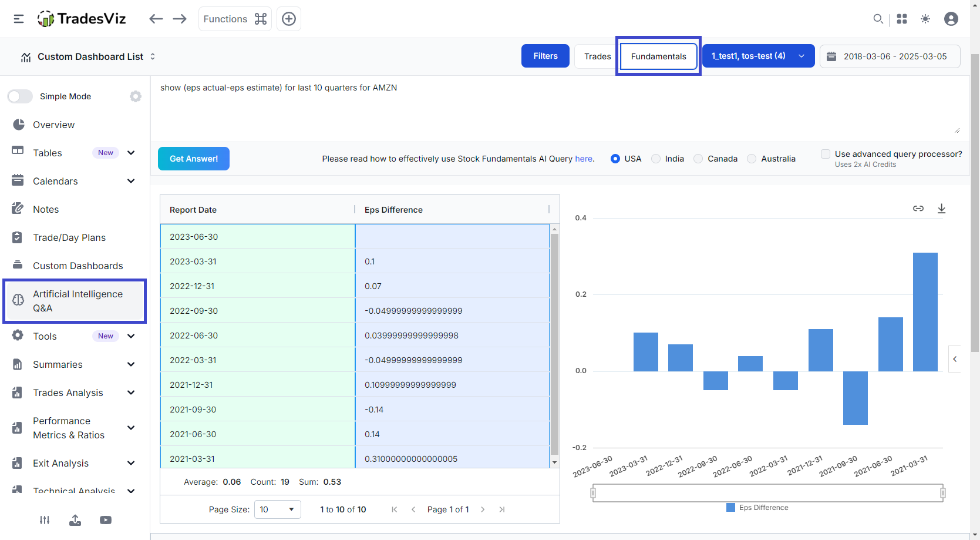Screen dimensions: 980x540
Task: Open the Filters button
Action: click(x=545, y=56)
